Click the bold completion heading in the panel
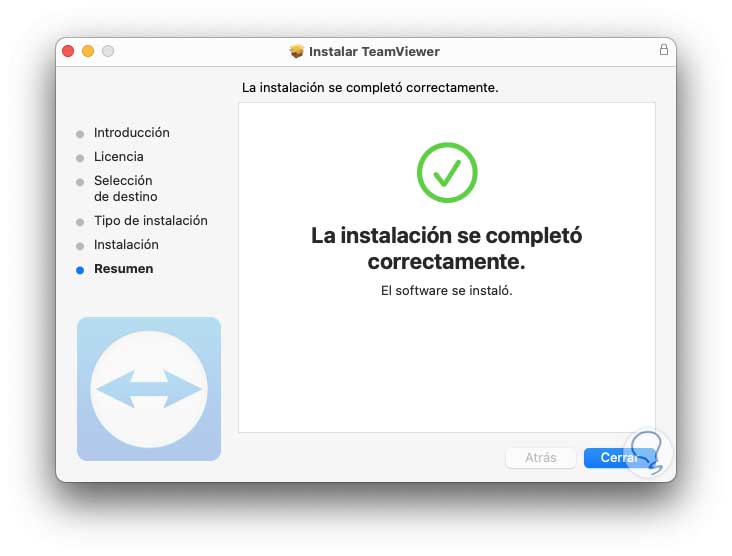The height and width of the screenshot is (556, 732). [447, 248]
